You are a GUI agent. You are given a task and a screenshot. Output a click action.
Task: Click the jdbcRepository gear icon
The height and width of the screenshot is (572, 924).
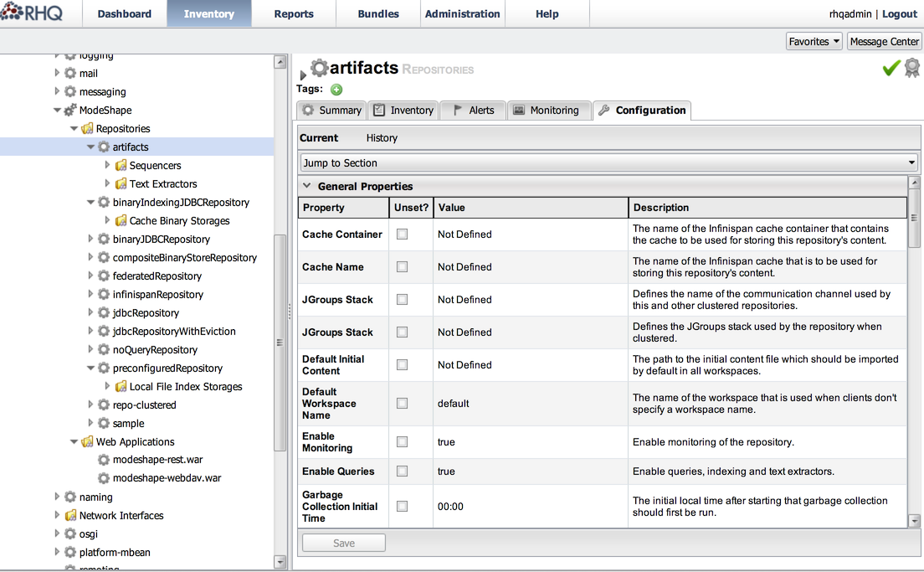coord(104,312)
